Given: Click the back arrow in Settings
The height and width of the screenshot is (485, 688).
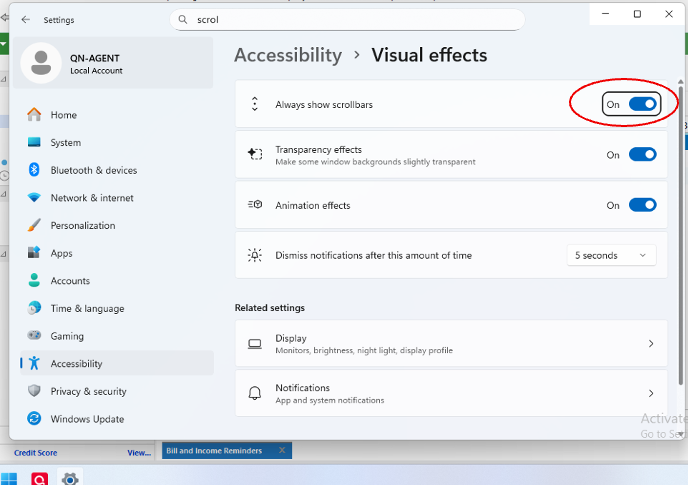Looking at the screenshot, I should (25, 20).
